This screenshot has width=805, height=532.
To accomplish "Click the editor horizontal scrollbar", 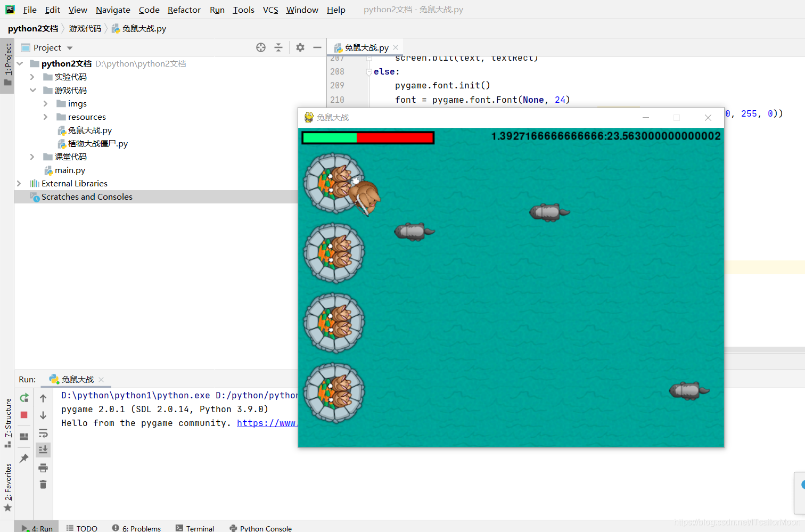I will [764, 350].
